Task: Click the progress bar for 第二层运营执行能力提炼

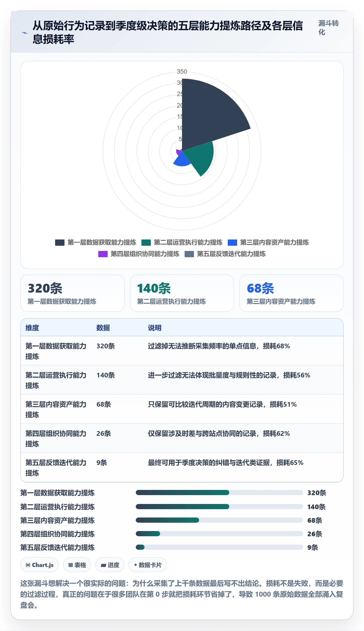Action: click(x=219, y=507)
